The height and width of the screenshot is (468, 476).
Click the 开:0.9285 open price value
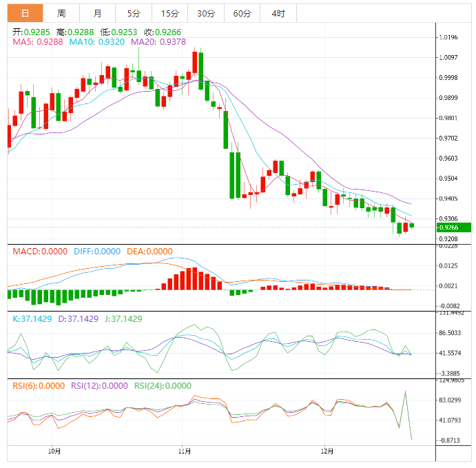[31, 32]
